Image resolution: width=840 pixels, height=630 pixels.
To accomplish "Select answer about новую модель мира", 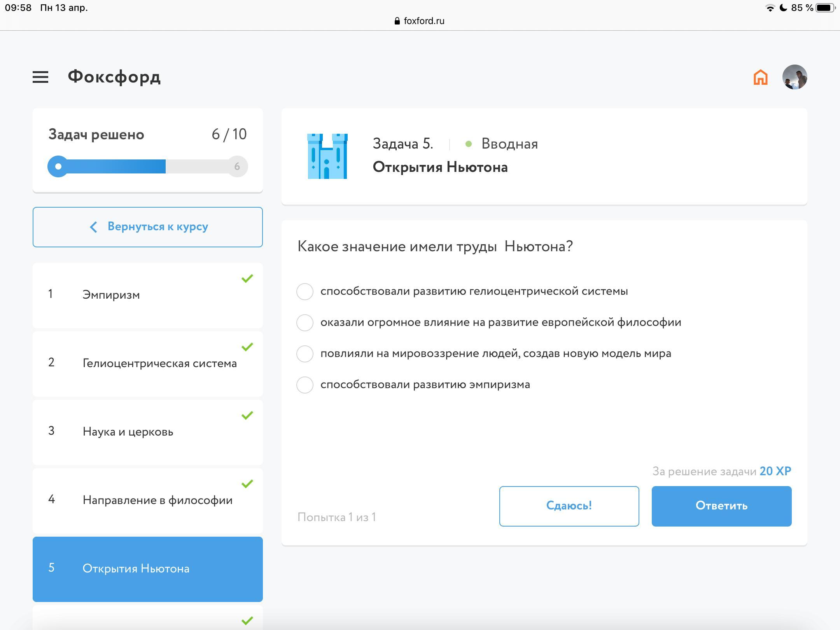I will 305,353.
